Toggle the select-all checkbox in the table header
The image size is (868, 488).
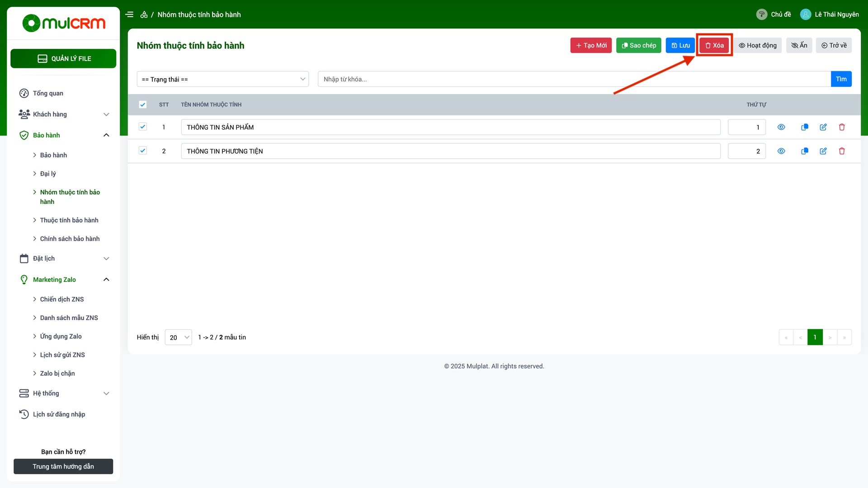coord(143,105)
